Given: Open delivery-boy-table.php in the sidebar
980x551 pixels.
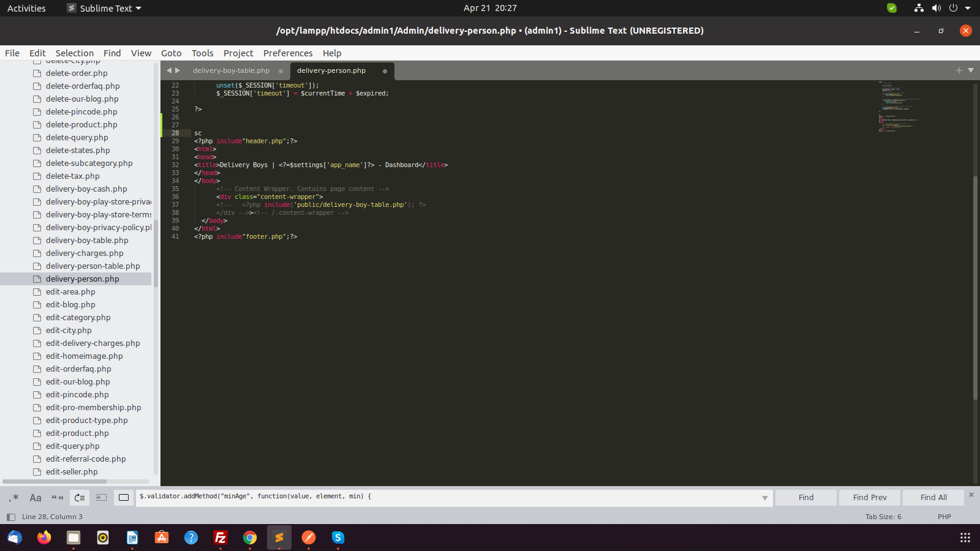Looking at the screenshot, I should 87,240.
